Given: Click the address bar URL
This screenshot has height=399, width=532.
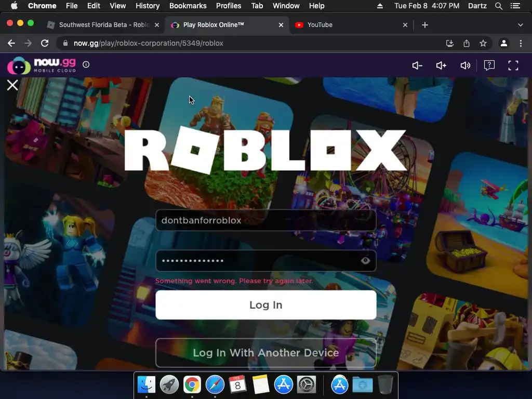Looking at the screenshot, I should coord(149,43).
